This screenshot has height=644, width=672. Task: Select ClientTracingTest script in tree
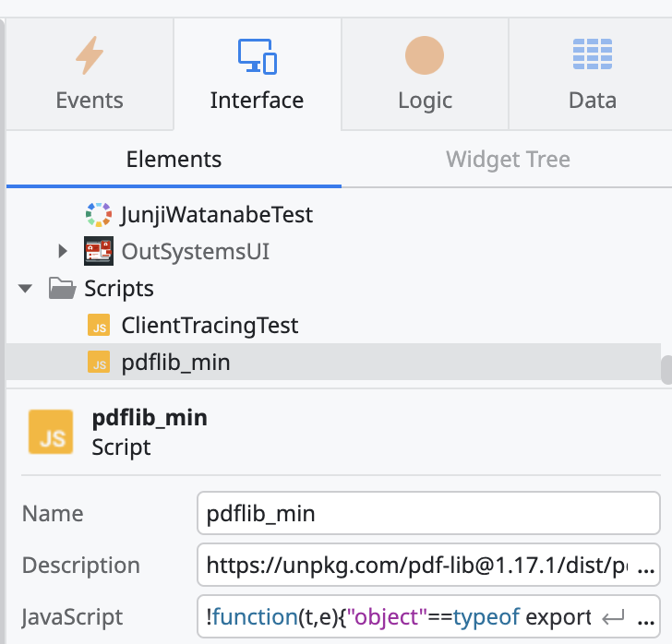click(x=210, y=326)
